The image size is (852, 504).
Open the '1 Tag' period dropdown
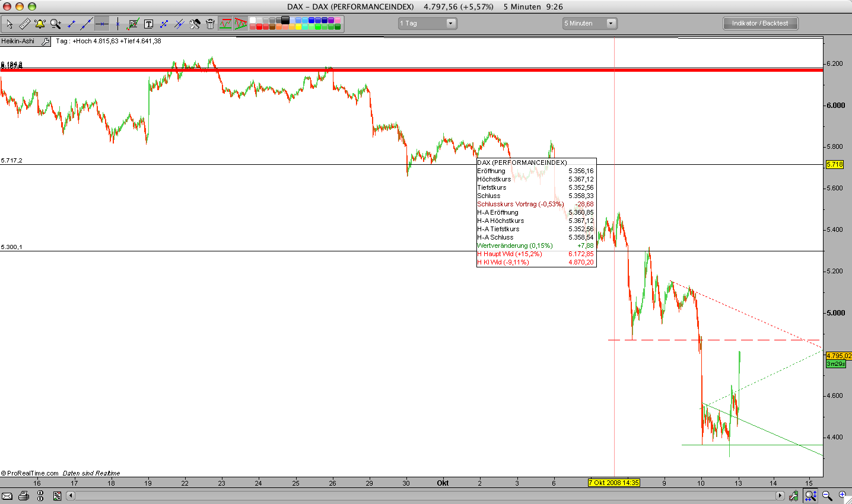coord(427,23)
